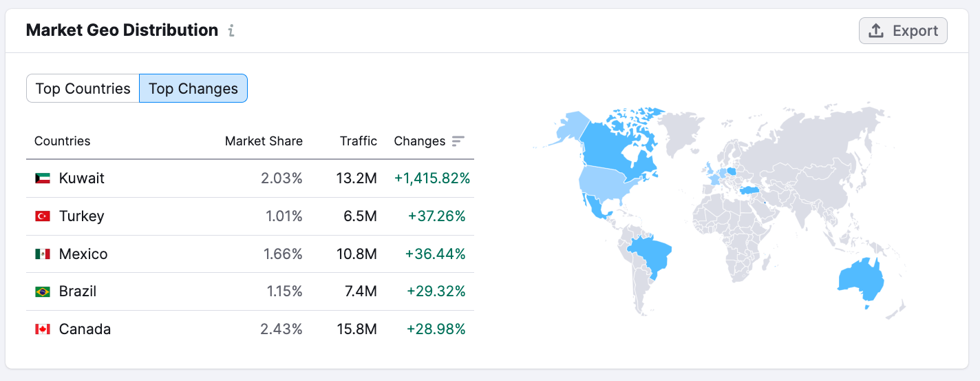Click the Traffic column header

[359, 141]
